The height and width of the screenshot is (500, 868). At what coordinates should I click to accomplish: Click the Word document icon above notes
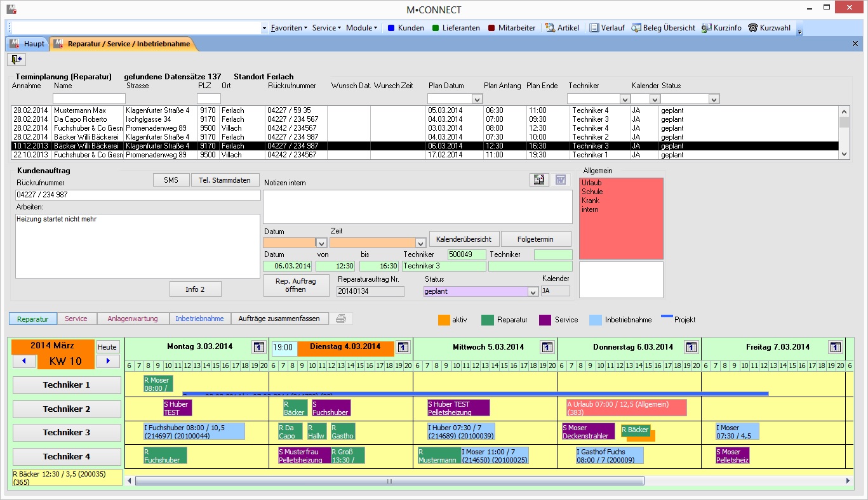pyautogui.click(x=561, y=180)
